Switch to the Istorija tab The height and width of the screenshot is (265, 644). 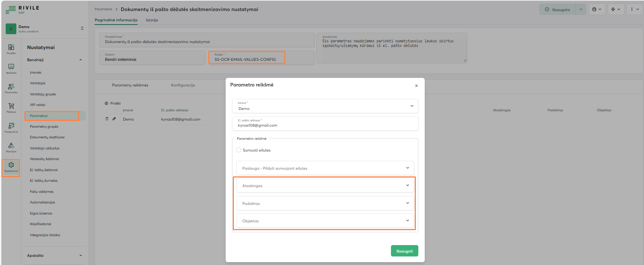coord(152,20)
